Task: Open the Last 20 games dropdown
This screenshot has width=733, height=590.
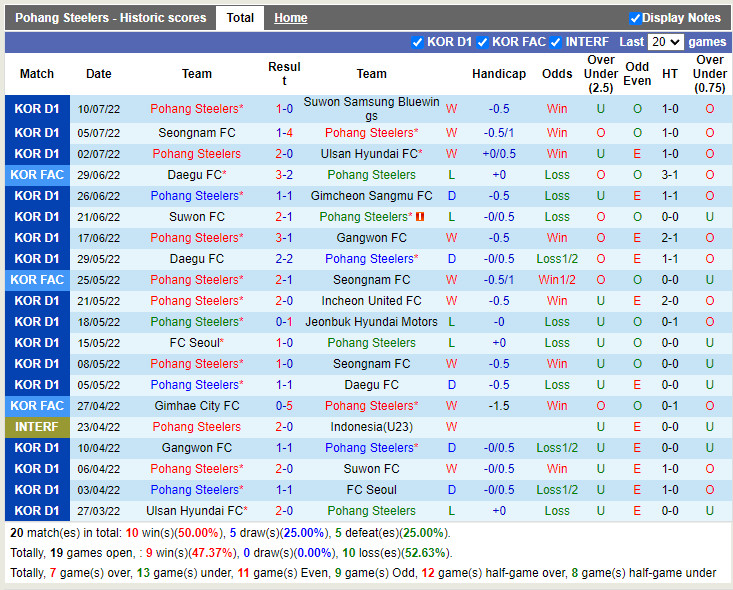Action: click(665, 42)
